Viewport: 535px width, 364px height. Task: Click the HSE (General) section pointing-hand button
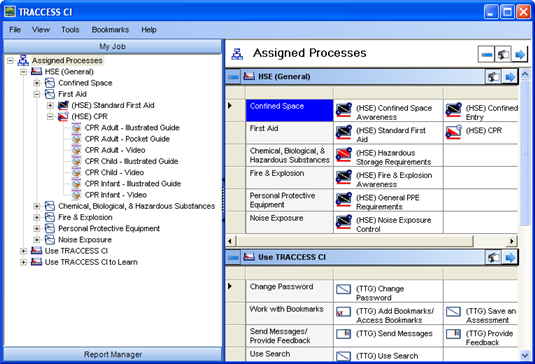coord(493,77)
